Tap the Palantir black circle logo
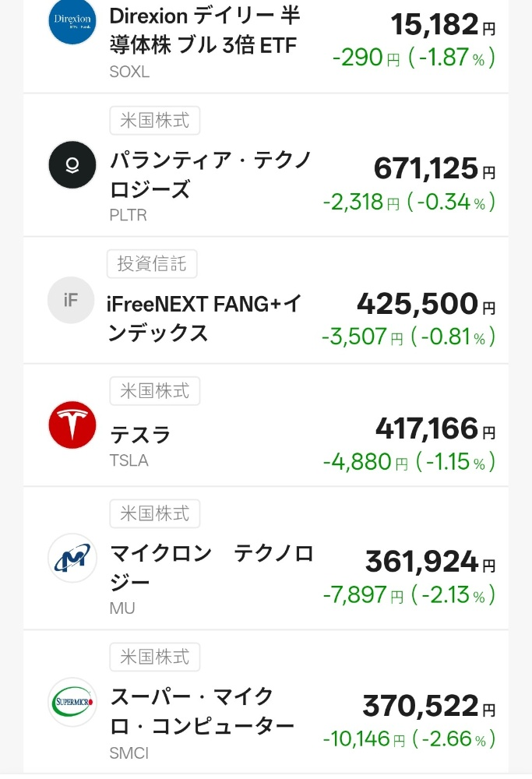The width and height of the screenshot is (532, 779). click(x=72, y=164)
